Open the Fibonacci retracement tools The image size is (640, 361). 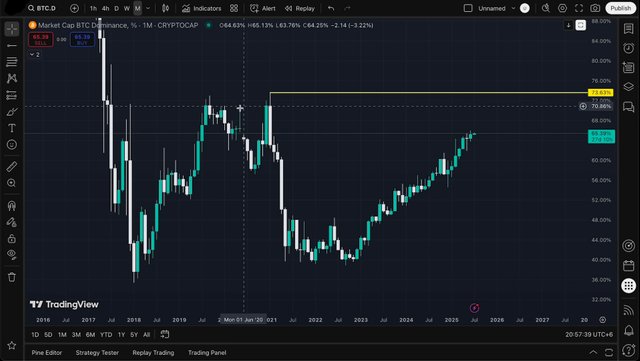pos(12,62)
